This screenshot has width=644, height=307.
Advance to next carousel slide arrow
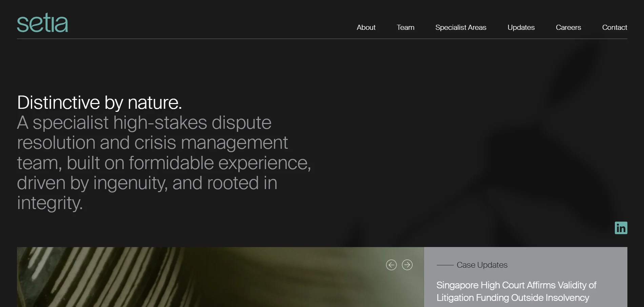coord(407,265)
